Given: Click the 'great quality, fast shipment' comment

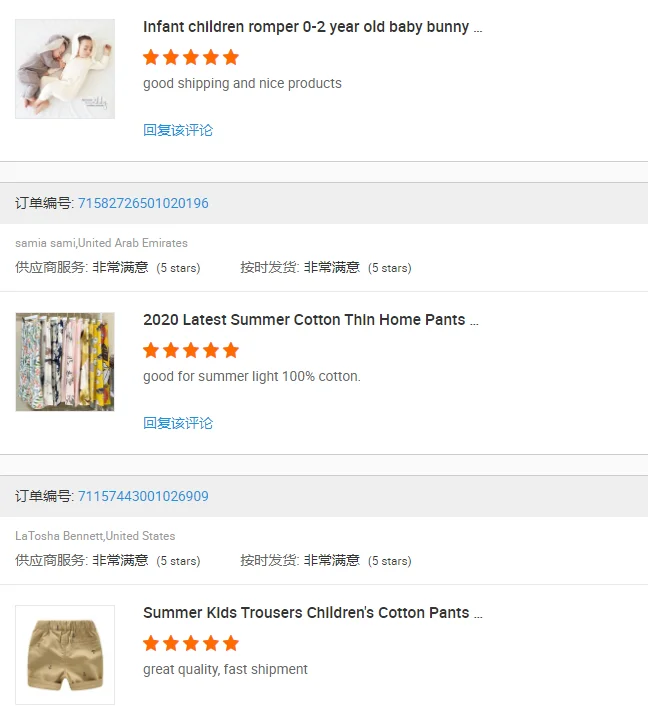Looking at the screenshot, I should [x=225, y=669].
